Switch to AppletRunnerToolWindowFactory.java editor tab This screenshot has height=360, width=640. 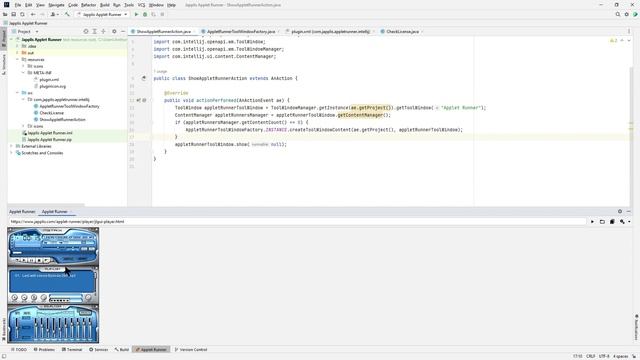pyautogui.click(x=240, y=31)
